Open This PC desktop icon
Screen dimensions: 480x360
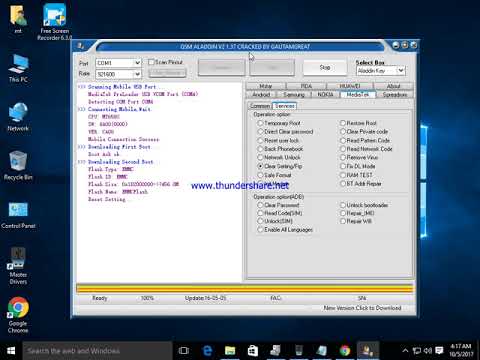pyautogui.click(x=18, y=68)
